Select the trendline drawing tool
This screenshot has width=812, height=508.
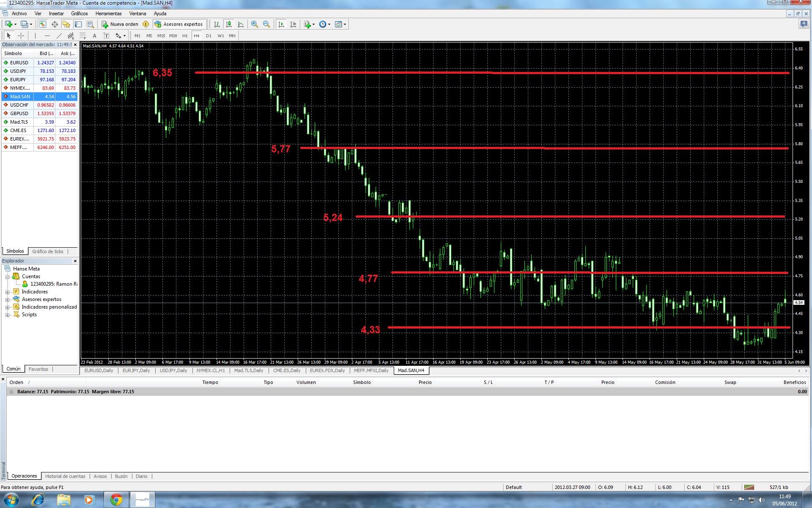(59, 36)
